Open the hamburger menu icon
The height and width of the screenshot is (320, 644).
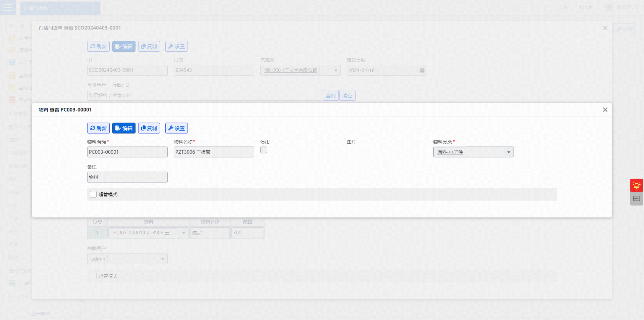[8, 7]
